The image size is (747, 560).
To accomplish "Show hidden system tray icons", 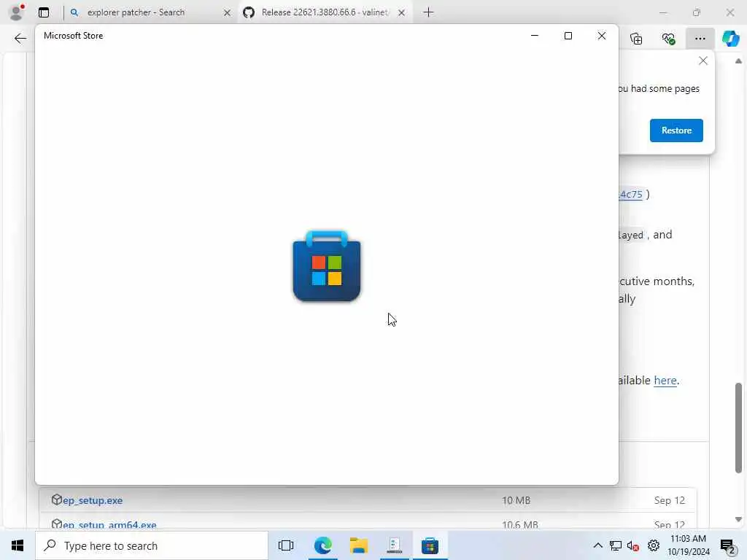I will pos(597,545).
